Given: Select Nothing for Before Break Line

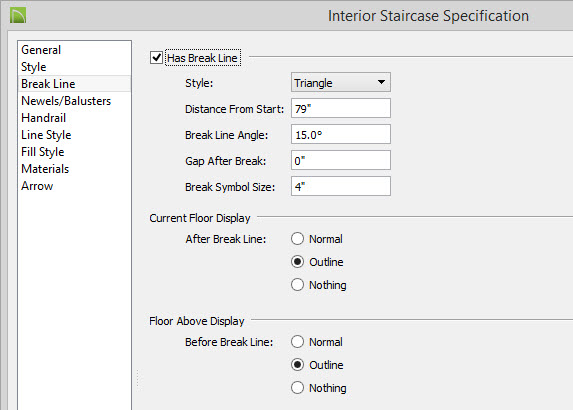Looking at the screenshot, I should tap(297, 388).
